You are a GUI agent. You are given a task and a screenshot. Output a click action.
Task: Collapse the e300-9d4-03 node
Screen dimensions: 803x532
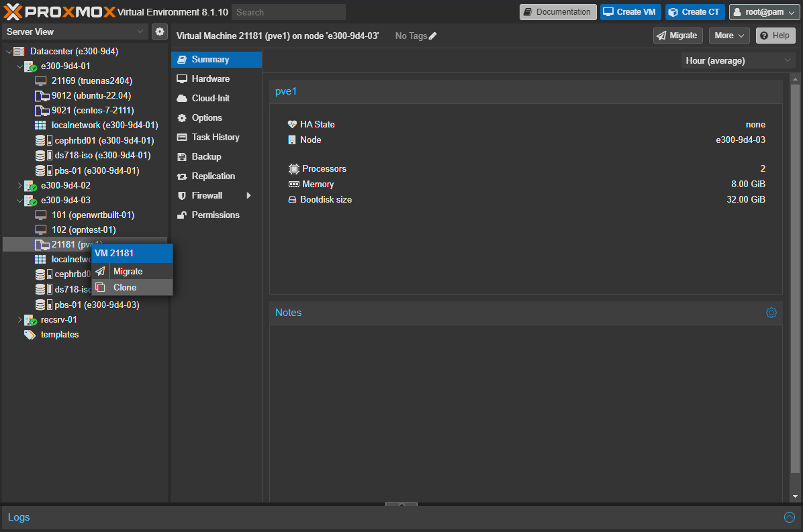[x=19, y=201]
